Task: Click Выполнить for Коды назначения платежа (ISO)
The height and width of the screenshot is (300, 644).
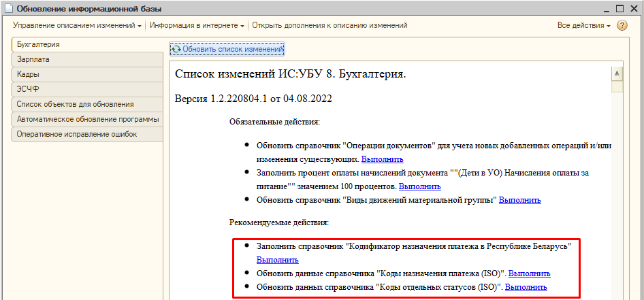Action: pos(529,273)
